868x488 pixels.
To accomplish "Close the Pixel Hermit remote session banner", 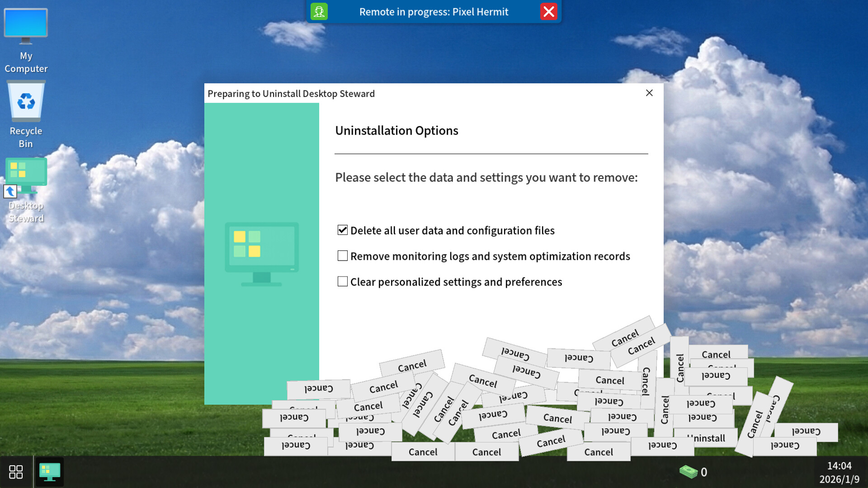I will pyautogui.click(x=549, y=12).
